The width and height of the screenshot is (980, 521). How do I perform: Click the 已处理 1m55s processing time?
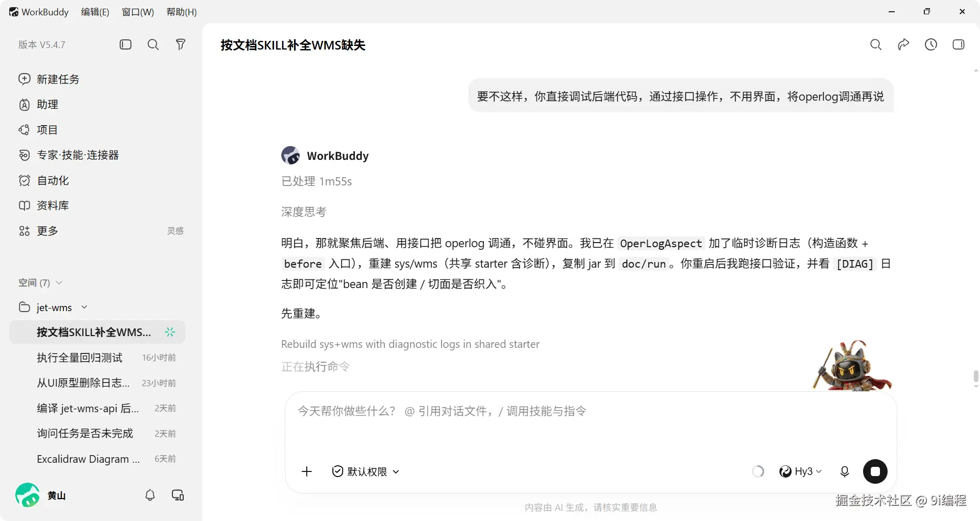coord(316,181)
